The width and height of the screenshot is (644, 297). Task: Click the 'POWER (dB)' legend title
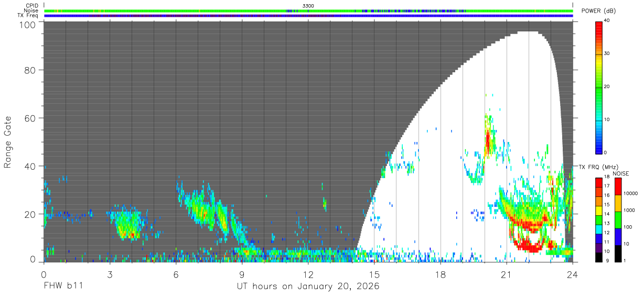tap(598, 11)
